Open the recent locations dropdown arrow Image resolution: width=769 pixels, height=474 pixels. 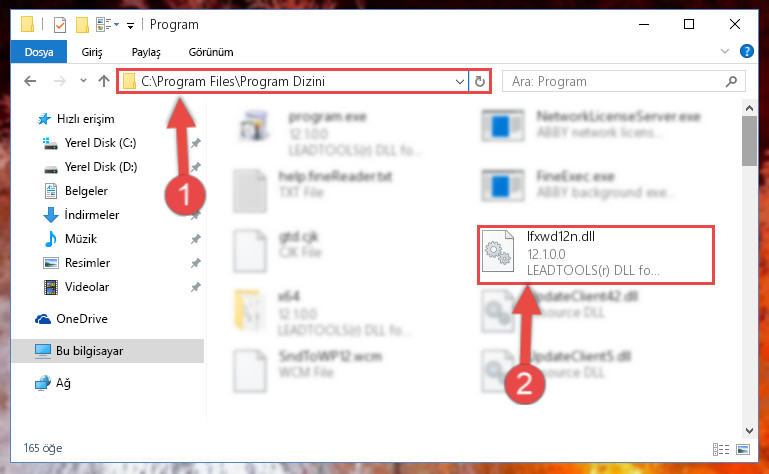83,81
